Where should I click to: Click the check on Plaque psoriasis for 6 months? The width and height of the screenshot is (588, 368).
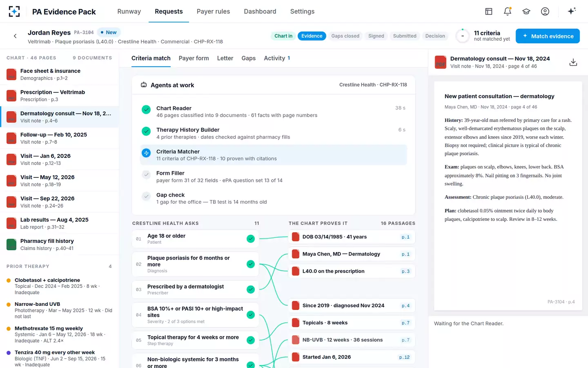pos(251,264)
